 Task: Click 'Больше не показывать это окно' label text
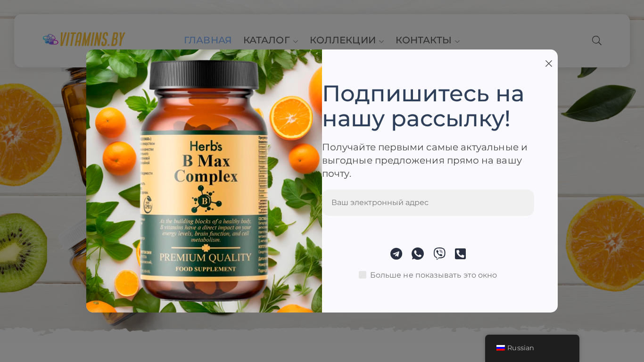pyautogui.click(x=433, y=275)
